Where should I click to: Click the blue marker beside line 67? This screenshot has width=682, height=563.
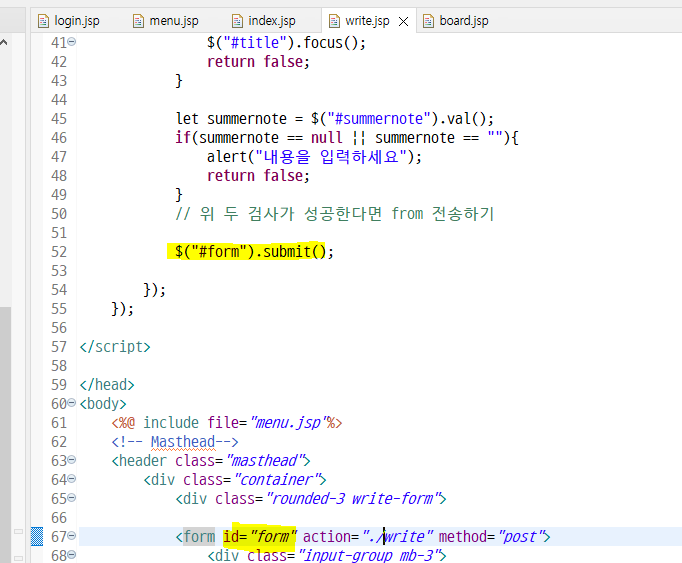tap(37, 536)
